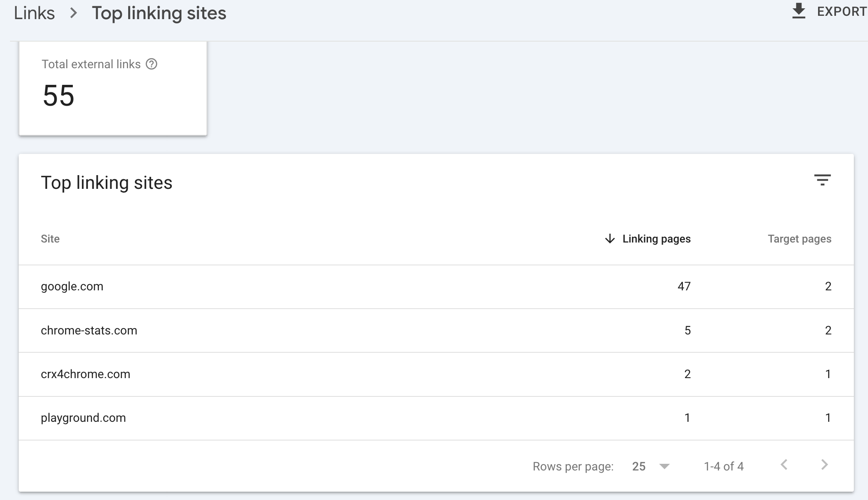Open the Rows per page dropdown arrow
Viewport: 868px width, 500px height.
coord(665,466)
